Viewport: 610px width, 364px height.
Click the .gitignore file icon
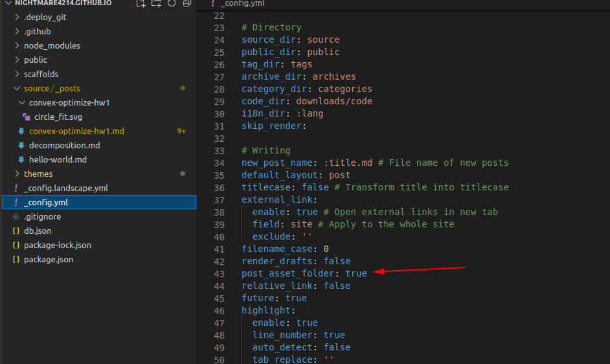[x=16, y=216]
